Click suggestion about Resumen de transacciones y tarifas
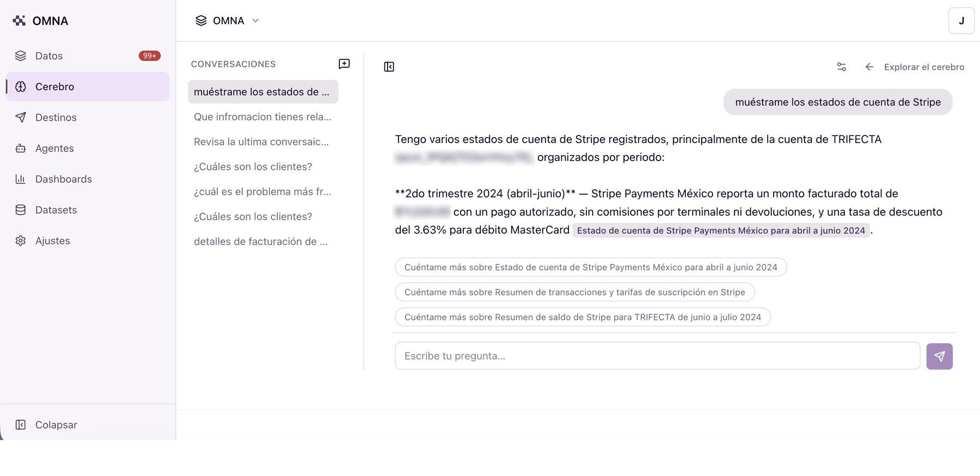 tap(574, 292)
